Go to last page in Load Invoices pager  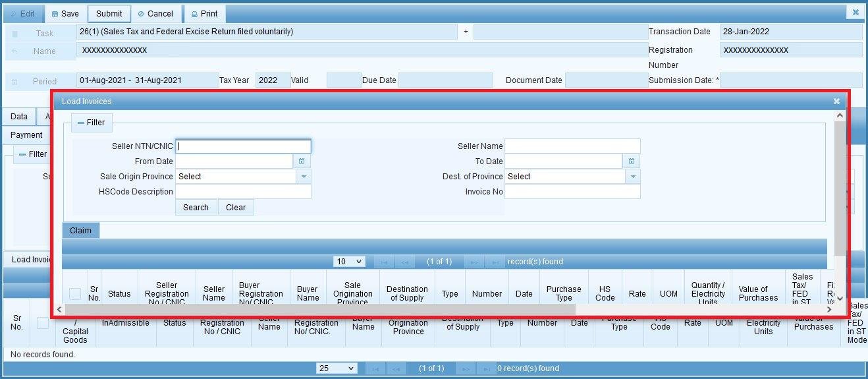point(495,262)
